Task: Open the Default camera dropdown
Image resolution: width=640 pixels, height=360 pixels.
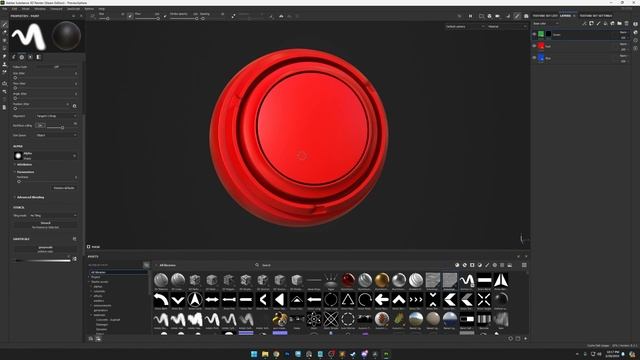Action: (465, 27)
